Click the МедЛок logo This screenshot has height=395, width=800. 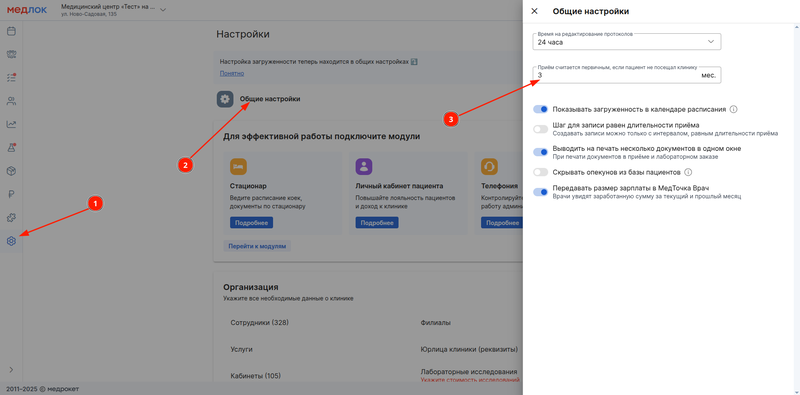click(x=27, y=10)
